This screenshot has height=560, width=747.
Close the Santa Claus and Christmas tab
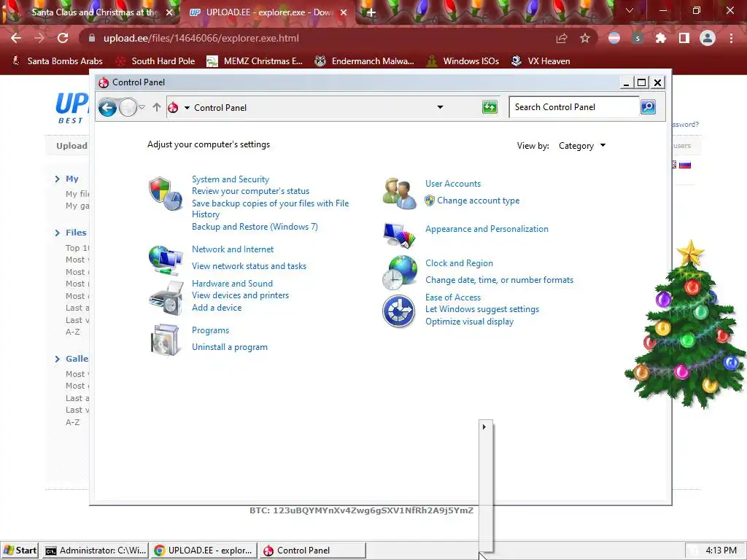[x=169, y=13]
